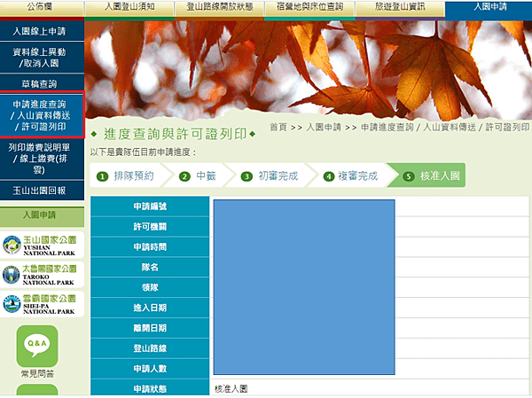
Task: Click the text 以下是貴隊伍目前申請進度
Action: [x=143, y=152]
